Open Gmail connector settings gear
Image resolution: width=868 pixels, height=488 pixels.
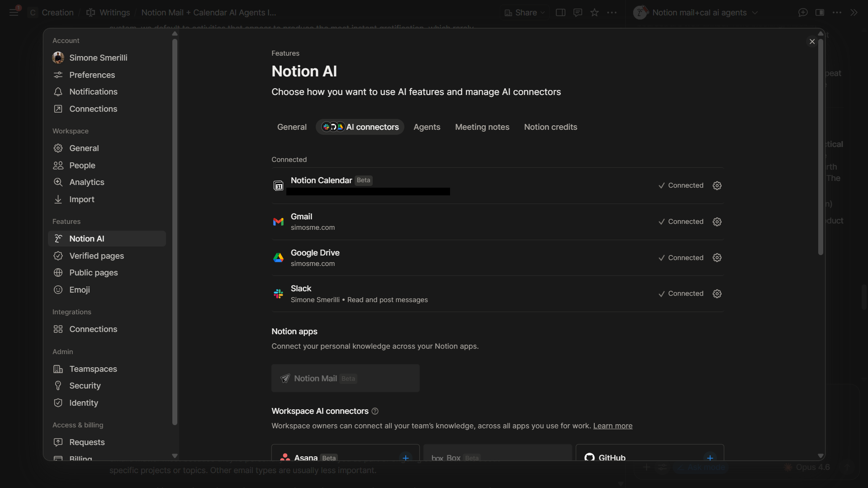[717, 222]
